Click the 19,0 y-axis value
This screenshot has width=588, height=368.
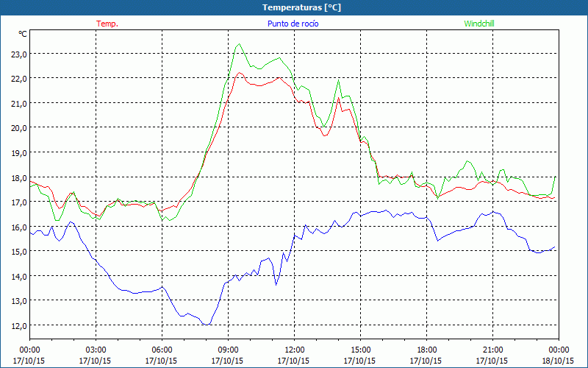[x=19, y=153]
